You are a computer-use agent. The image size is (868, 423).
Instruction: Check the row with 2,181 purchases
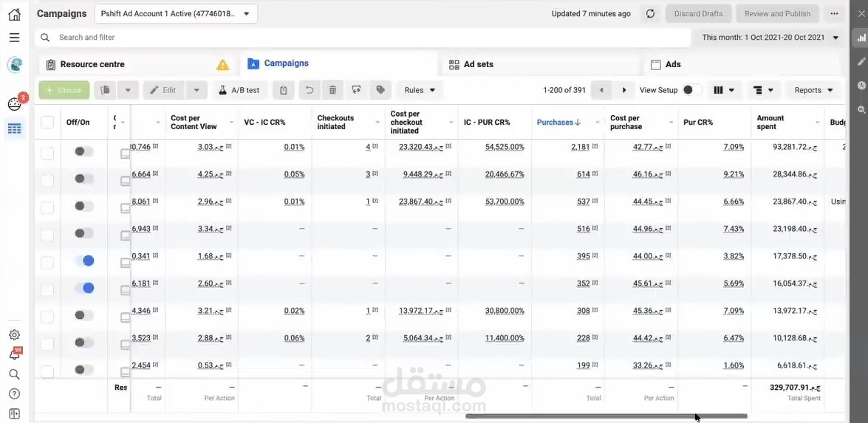coord(47,153)
